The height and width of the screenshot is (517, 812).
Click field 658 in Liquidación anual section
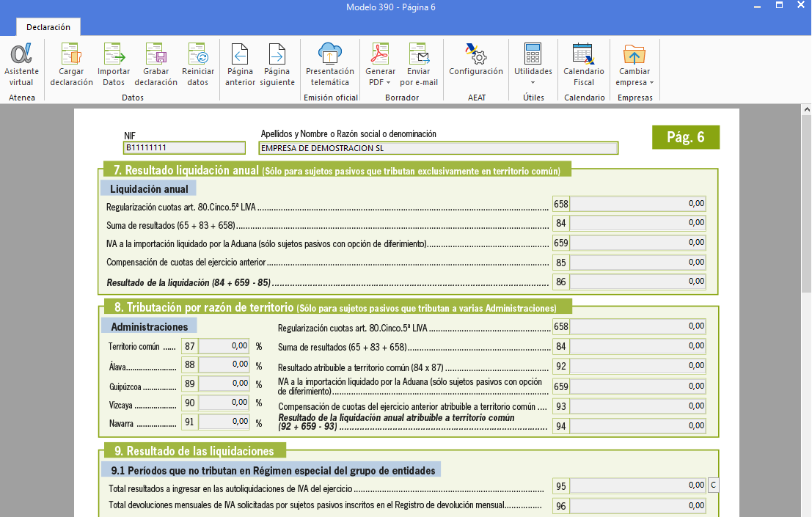637,204
